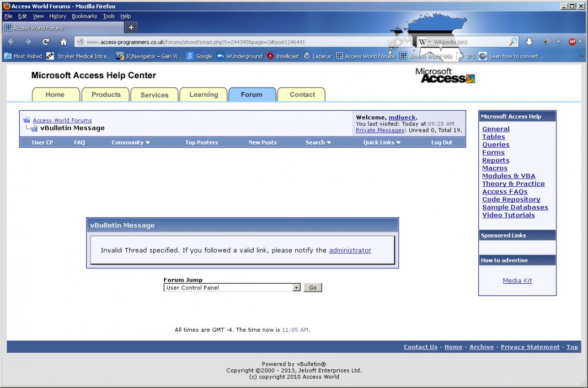This screenshot has width=588, height=388.
Task: Switch to the Forum site tab
Action: click(x=252, y=94)
